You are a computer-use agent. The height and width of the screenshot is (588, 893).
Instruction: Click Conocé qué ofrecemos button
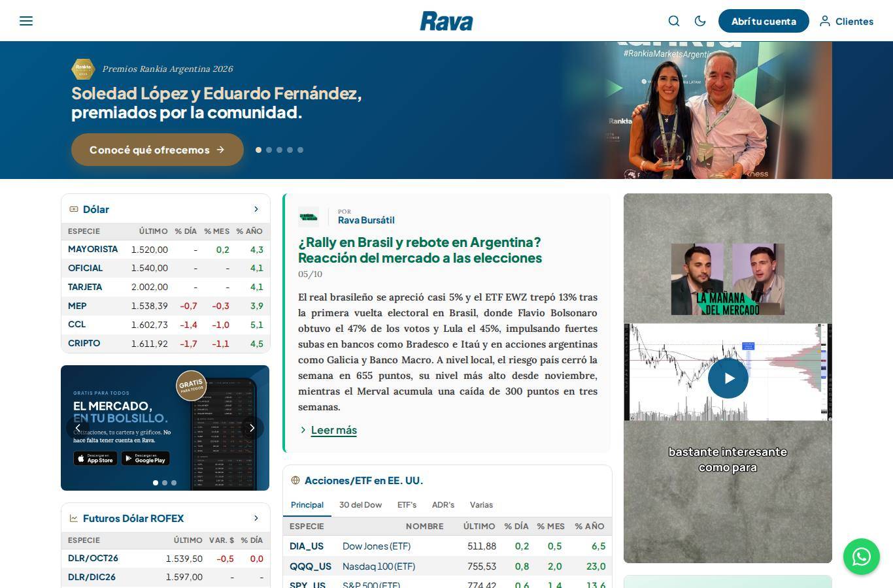pos(158,150)
